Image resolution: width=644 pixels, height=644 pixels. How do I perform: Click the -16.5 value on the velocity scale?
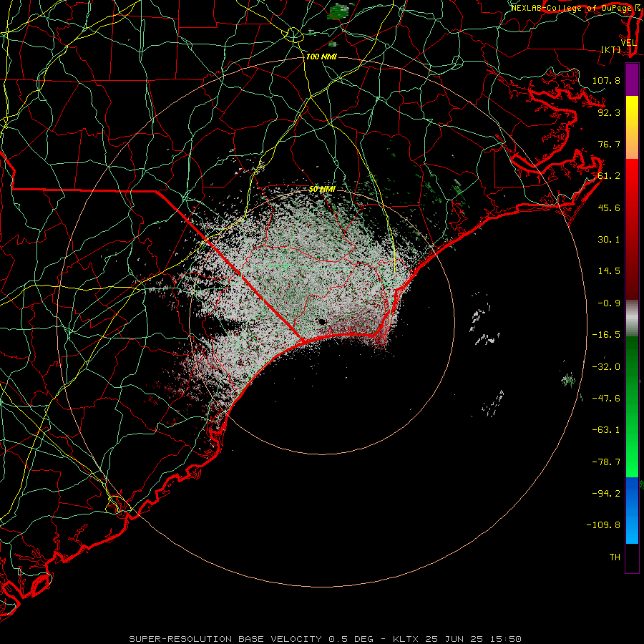pos(606,335)
